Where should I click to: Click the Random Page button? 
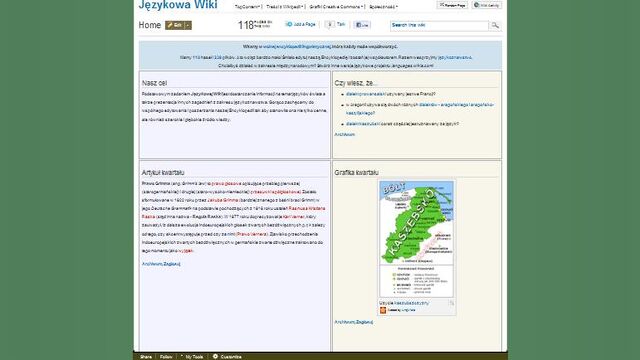(452, 5)
